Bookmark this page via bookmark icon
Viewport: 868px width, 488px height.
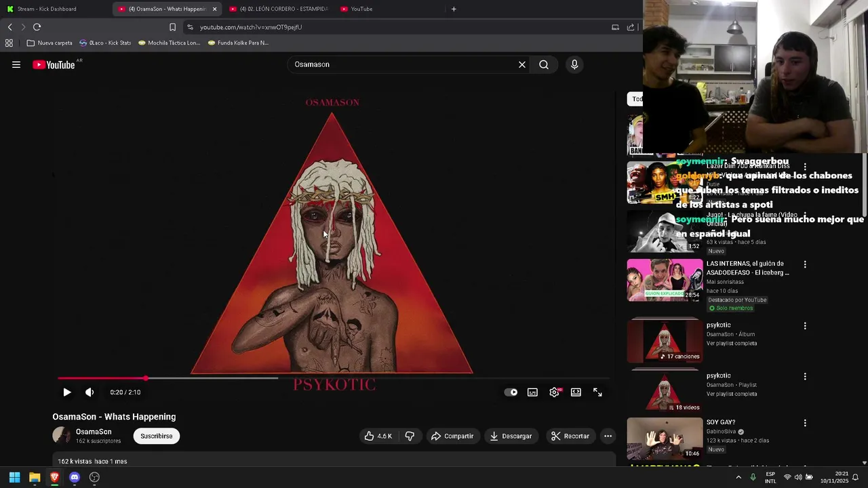click(x=172, y=27)
